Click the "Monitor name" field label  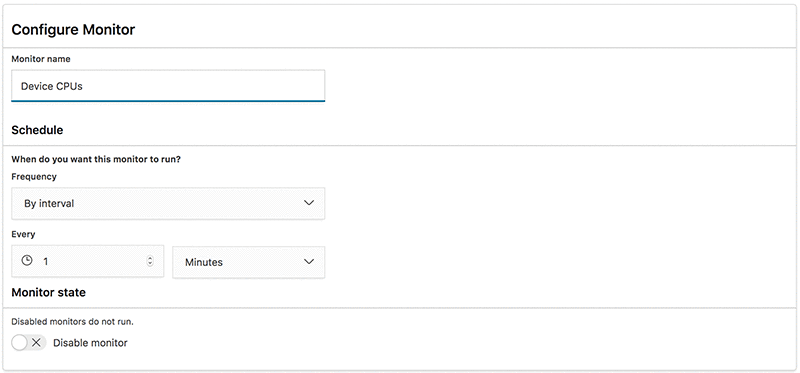click(41, 59)
